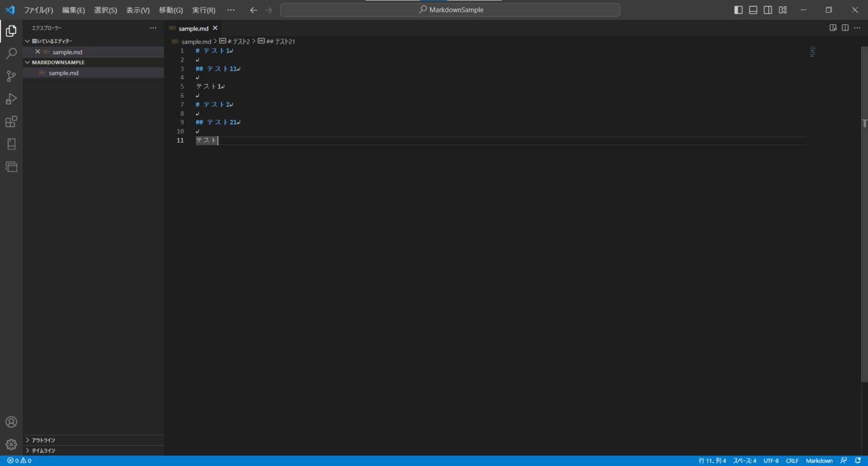Open the 表示(V) menu
The image size is (868, 466).
tap(138, 10)
